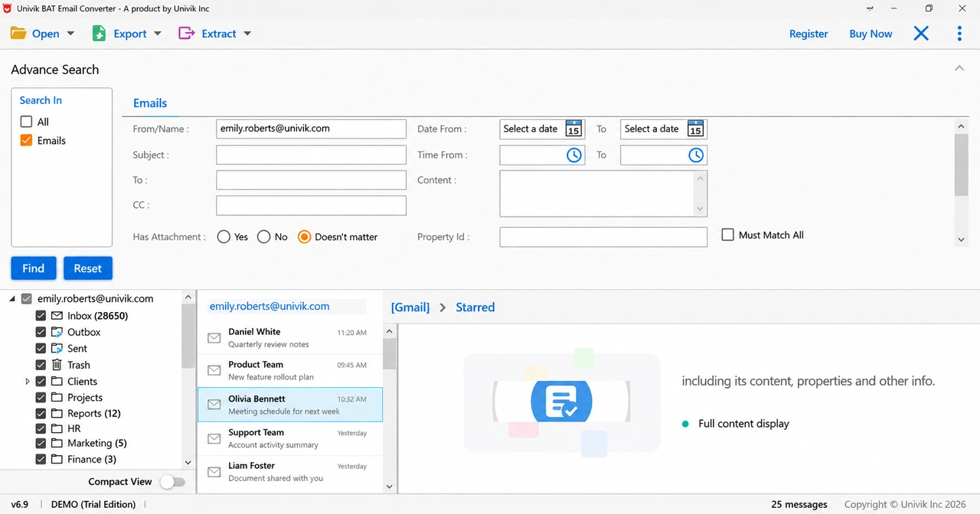980x514 pixels.
Task: Select Yes for Has Attachment
Action: [x=224, y=237]
